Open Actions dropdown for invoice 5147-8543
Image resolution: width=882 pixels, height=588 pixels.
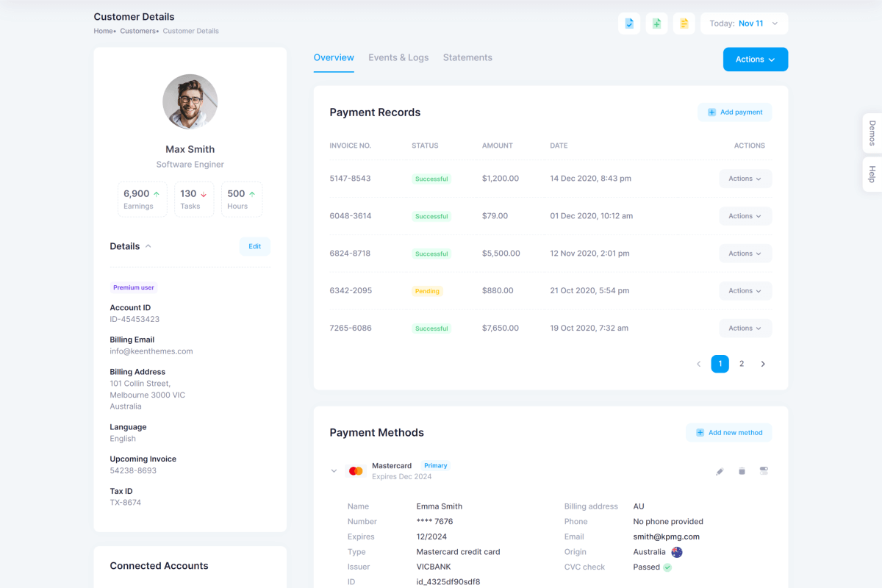[745, 179]
